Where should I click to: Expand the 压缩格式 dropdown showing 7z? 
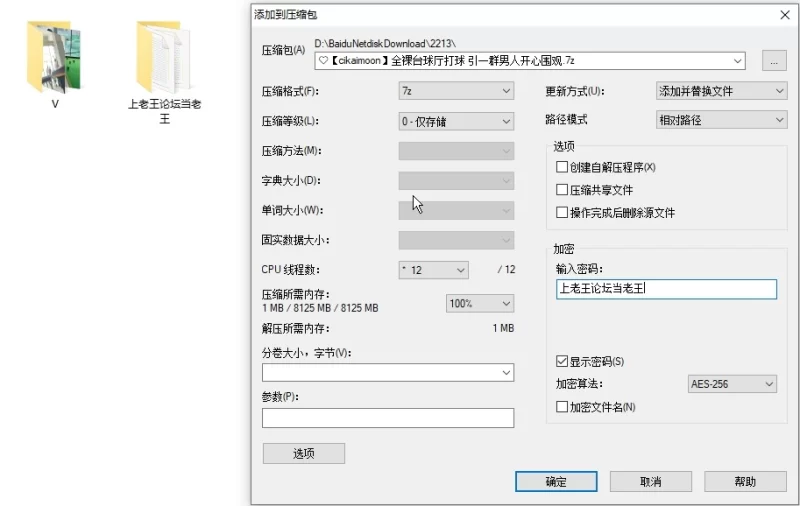tap(456, 91)
